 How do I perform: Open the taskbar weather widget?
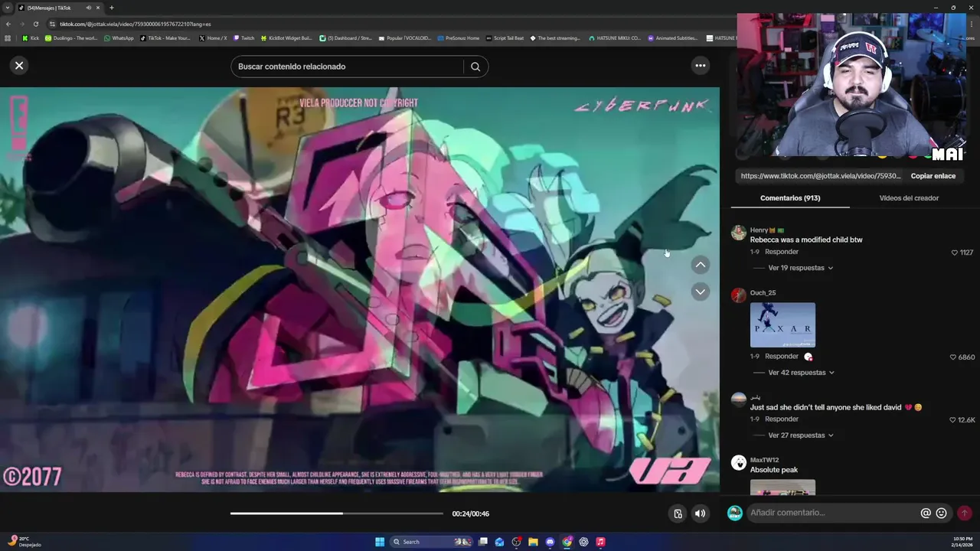[23, 542]
